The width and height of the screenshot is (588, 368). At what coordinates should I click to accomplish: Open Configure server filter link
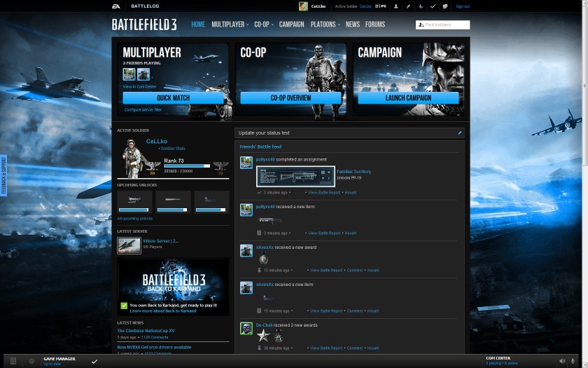point(143,110)
